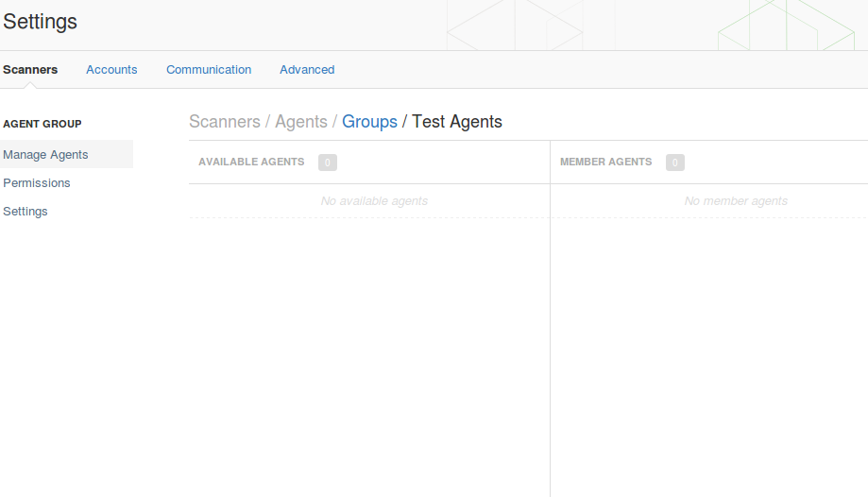Click the Scanners breadcrumb
The width and height of the screenshot is (868, 497).
click(x=224, y=121)
